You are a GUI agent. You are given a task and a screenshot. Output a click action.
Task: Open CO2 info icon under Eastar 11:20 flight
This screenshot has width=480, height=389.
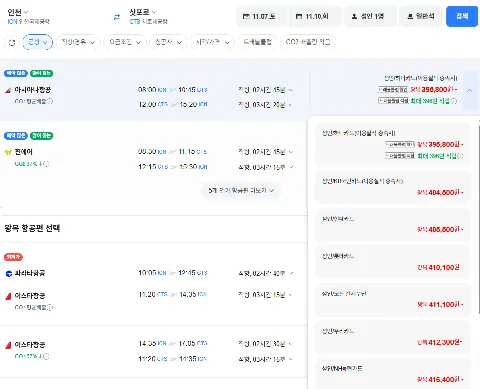point(50,307)
